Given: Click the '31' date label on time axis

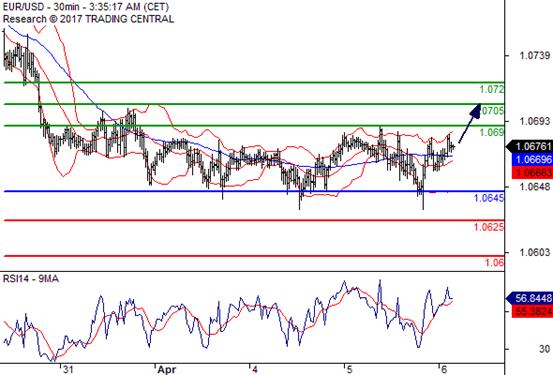Looking at the screenshot, I should pos(68,369).
